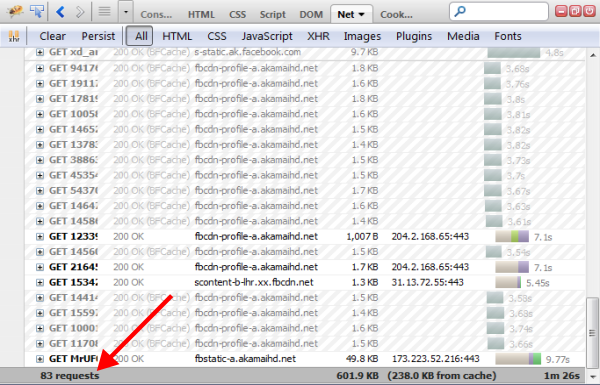The width and height of the screenshot is (600, 385).
Task: Go forward with the grey arrow
Action: pyautogui.click(x=80, y=12)
